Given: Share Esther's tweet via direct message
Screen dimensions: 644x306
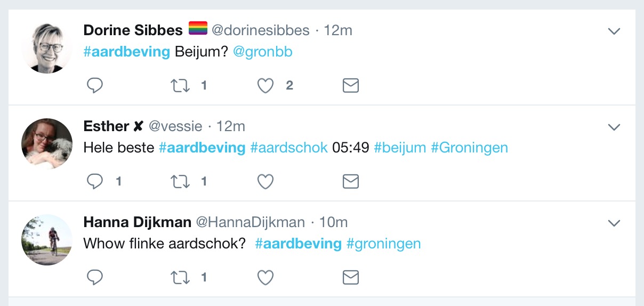Looking at the screenshot, I should (x=350, y=182).
